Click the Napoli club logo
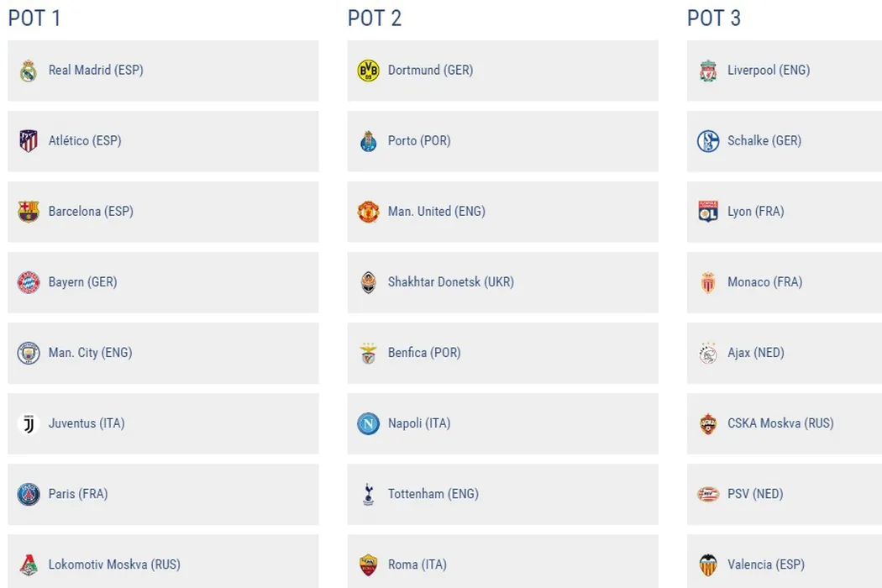Screen dimensions: 882x588 [368, 423]
